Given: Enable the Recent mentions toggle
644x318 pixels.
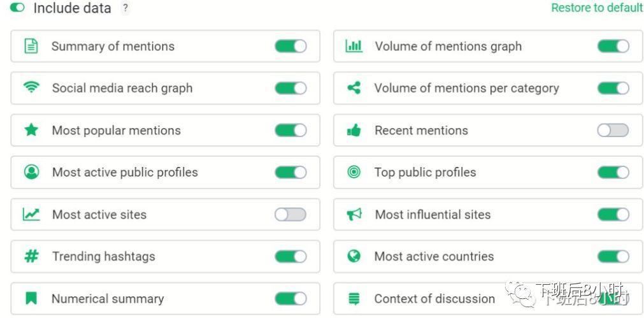Looking at the screenshot, I should pos(613,130).
